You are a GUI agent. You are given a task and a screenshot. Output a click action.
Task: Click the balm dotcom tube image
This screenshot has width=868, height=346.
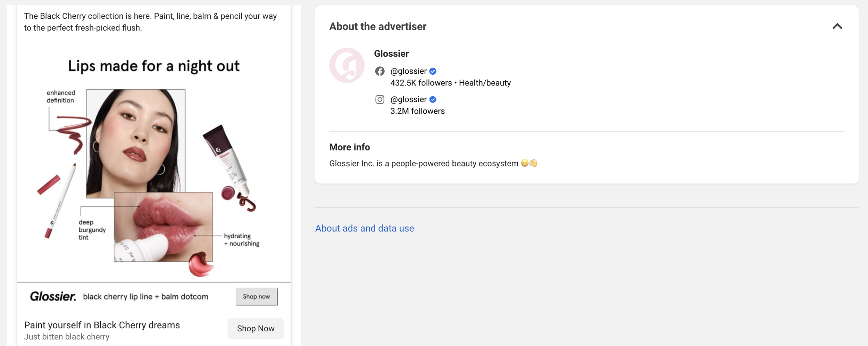coord(226,160)
